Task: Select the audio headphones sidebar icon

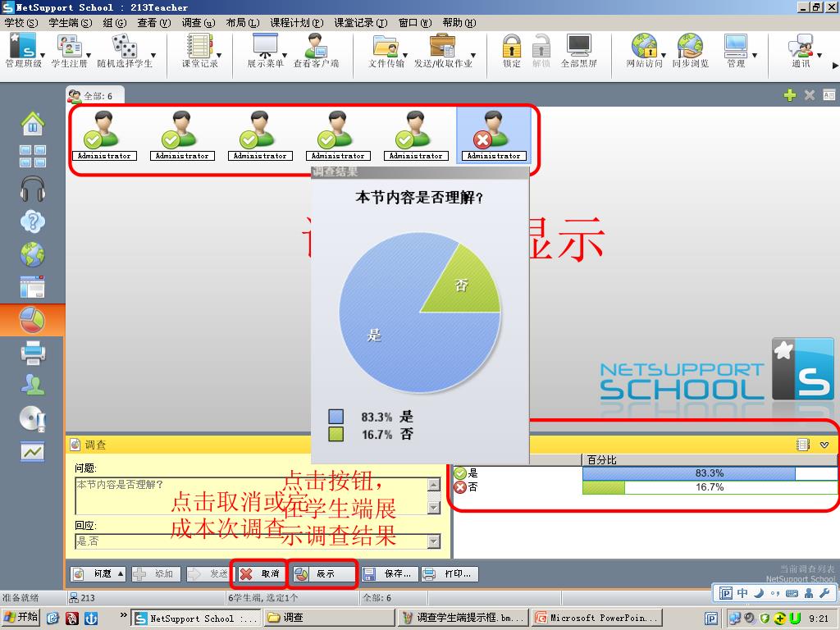Action: [33, 189]
